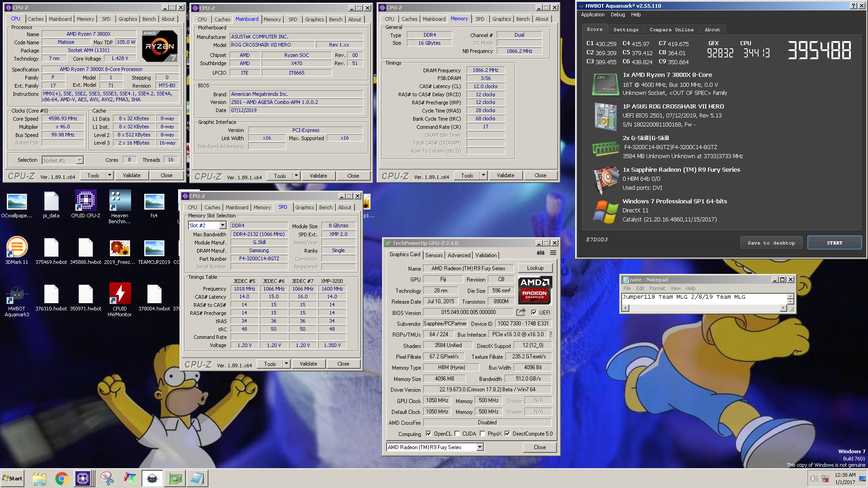Open the CPUID CPU-Z desktop shortcut
The width and height of the screenshot is (868, 488).
pos(85,204)
